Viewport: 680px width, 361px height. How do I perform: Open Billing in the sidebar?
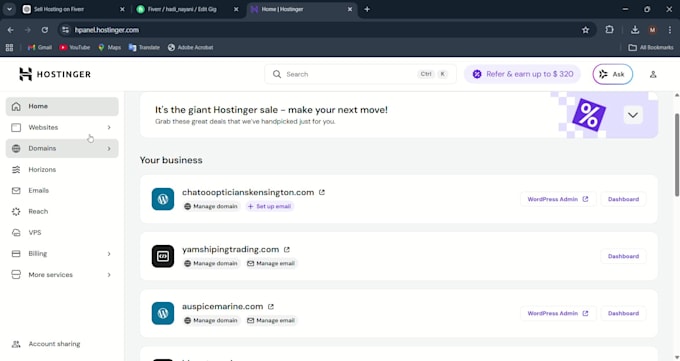tap(62, 254)
